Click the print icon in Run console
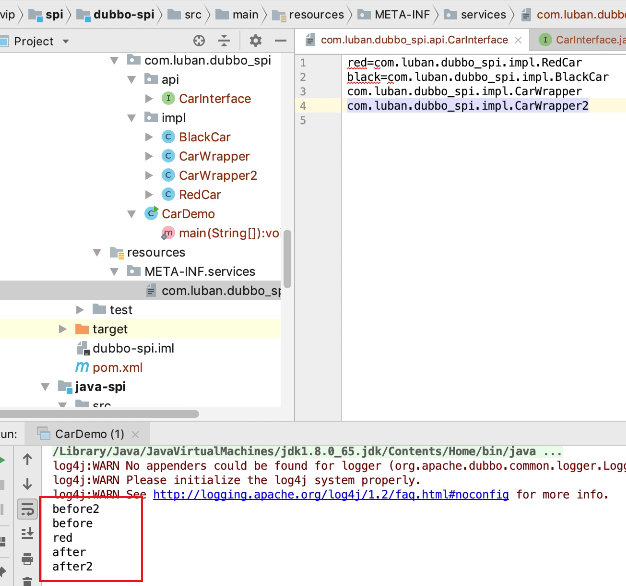This screenshot has height=586, width=626. [x=27, y=558]
